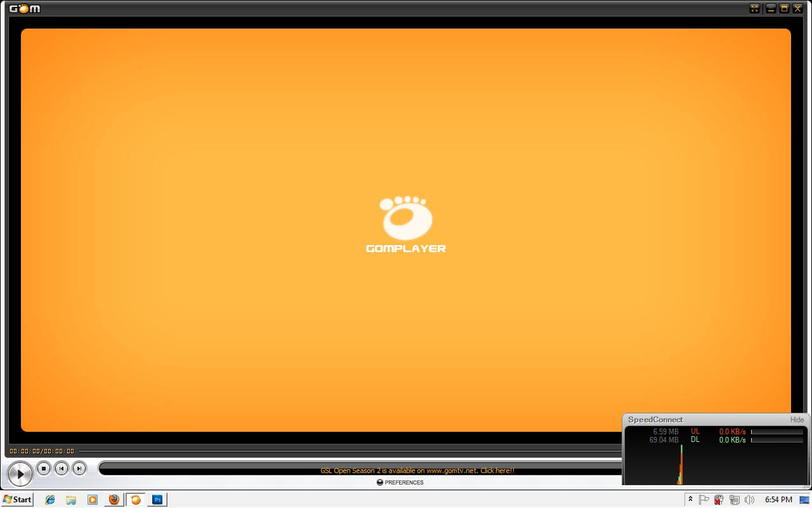
Task: Open Firefox from the taskbar
Action: coord(114,500)
